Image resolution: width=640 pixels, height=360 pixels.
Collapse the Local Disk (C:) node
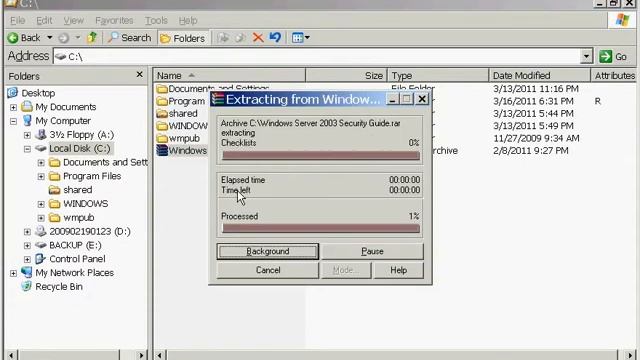pos(27,149)
